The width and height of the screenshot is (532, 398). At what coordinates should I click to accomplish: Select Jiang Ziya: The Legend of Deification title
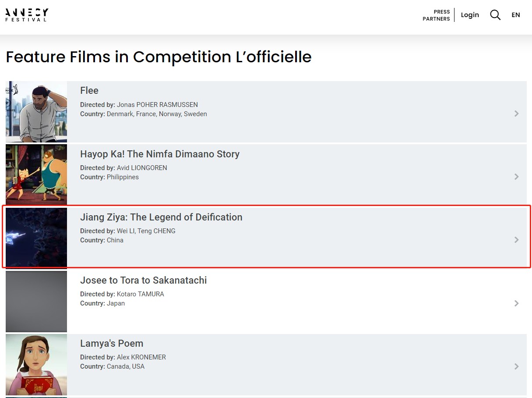(x=161, y=217)
